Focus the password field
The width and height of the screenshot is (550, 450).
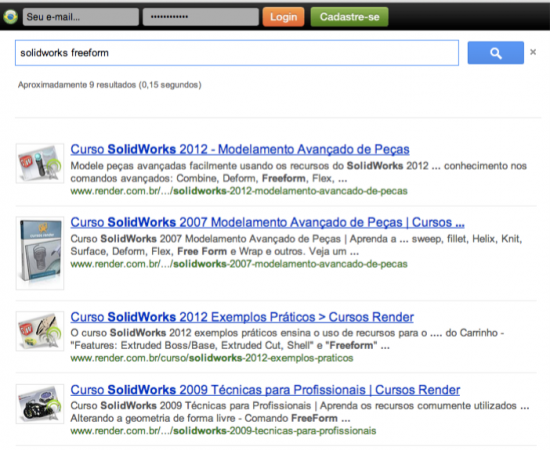[x=201, y=17]
